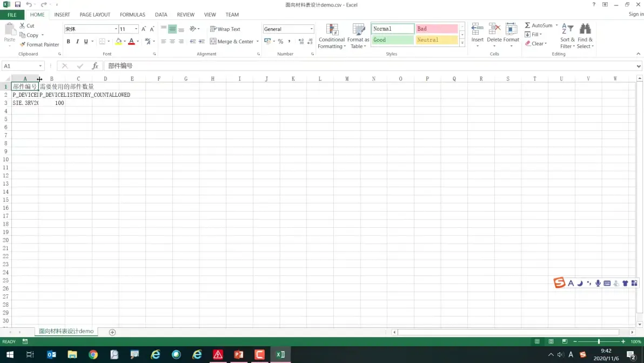The width and height of the screenshot is (644, 363).
Task: Select cell B3 with value 100
Action: 51,103
